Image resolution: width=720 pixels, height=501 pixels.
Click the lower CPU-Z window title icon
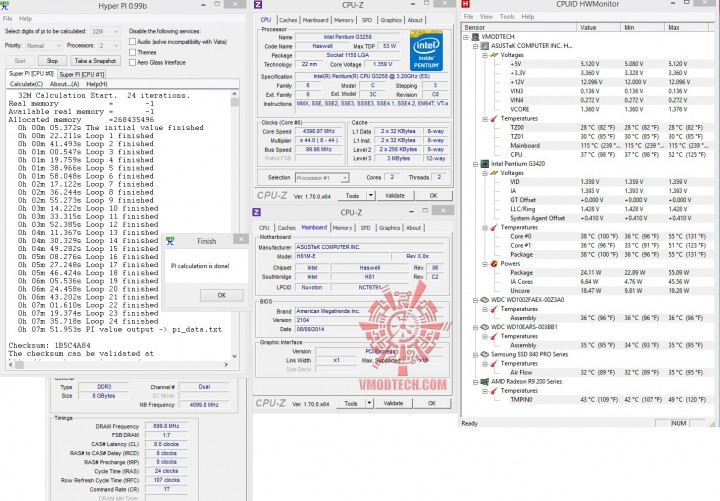tap(257, 212)
